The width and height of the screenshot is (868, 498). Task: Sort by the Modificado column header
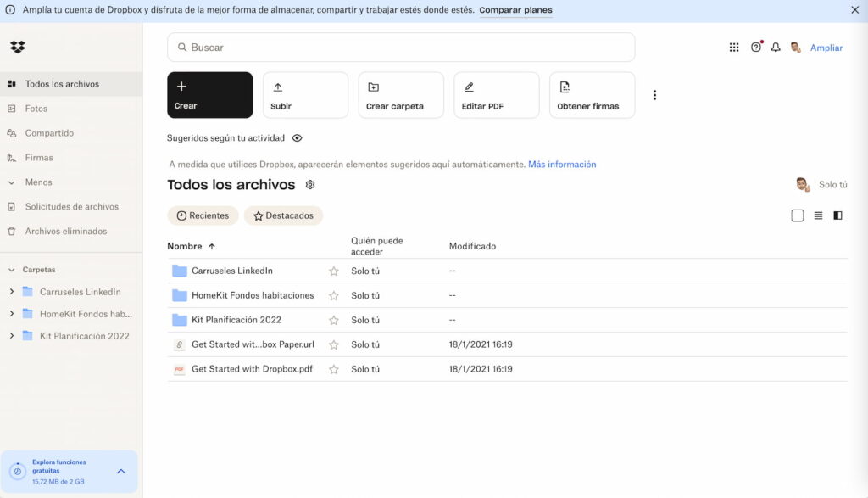[472, 247]
